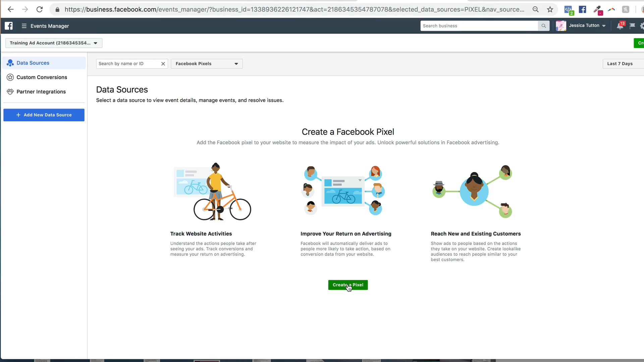The height and width of the screenshot is (362, 644).
Task: Click the Custom Conversions star icon
Action: pyautogui.click(x=10, y=77)
